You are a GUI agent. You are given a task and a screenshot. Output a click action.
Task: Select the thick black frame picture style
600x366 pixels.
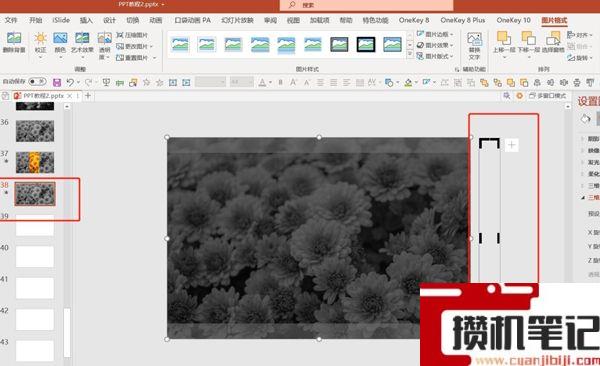365,44
